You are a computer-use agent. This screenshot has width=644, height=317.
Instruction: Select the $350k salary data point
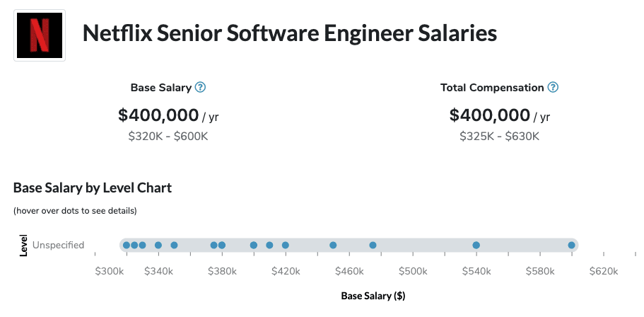pyautogui.click(x=174, y=246)
